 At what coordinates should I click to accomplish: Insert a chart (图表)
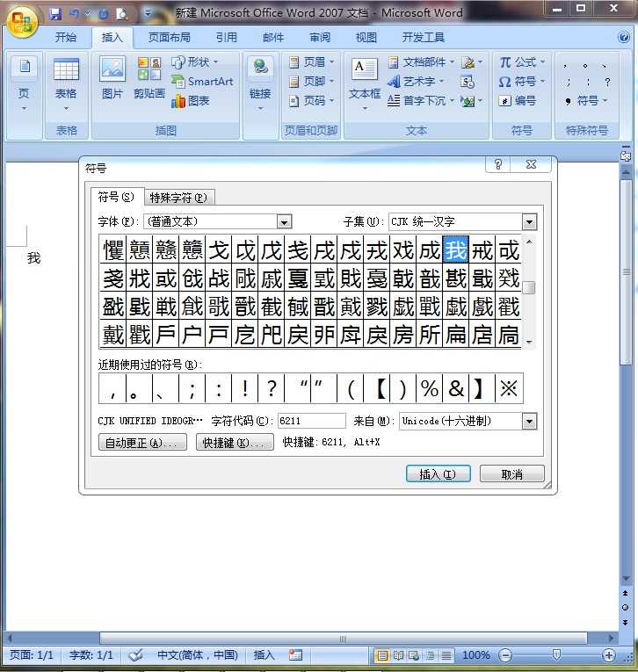pyautogui.click(x=190, y=101)
